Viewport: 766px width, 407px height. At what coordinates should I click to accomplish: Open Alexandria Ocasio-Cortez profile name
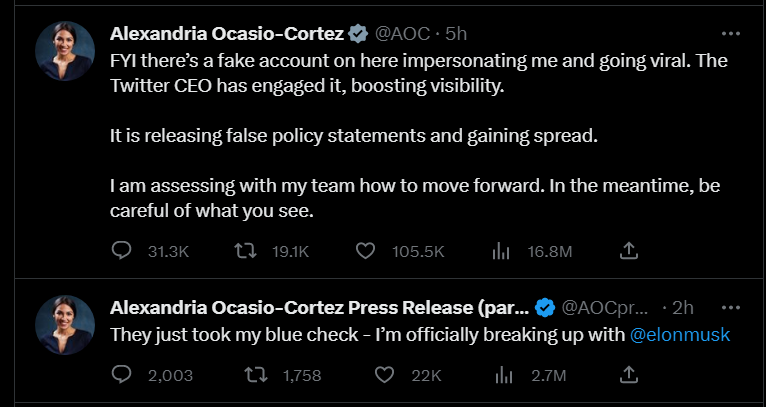(x=227, y=34)
